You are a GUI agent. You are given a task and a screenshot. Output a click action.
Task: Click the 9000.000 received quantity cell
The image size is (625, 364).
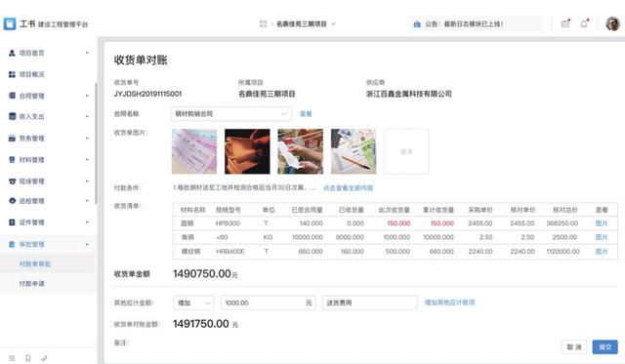pyautogui.click(x=350, y=237)
